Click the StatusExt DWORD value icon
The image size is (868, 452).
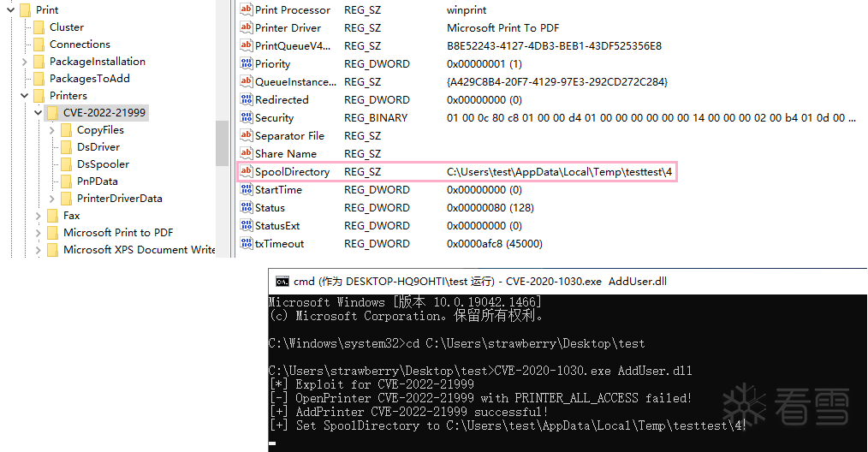pos(247,225)
